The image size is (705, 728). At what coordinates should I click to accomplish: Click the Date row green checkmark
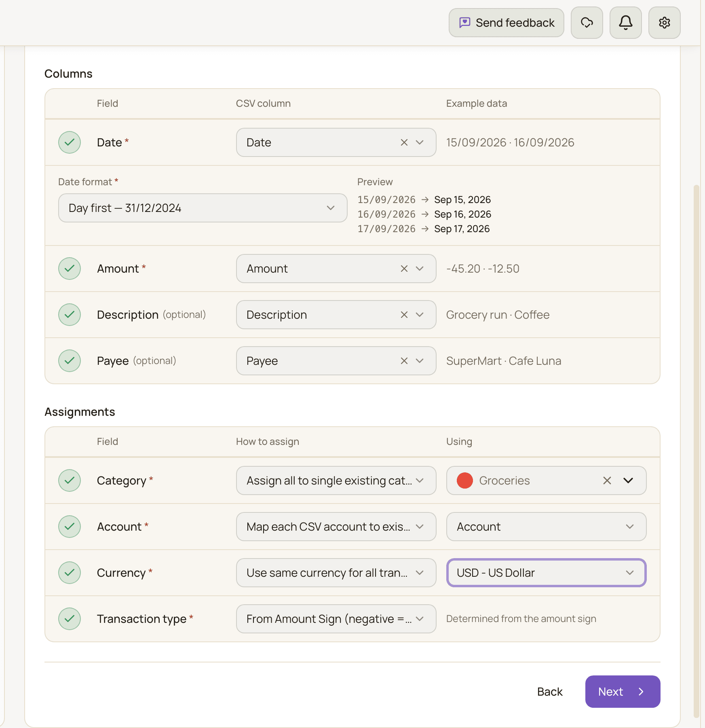pos(70,142)
